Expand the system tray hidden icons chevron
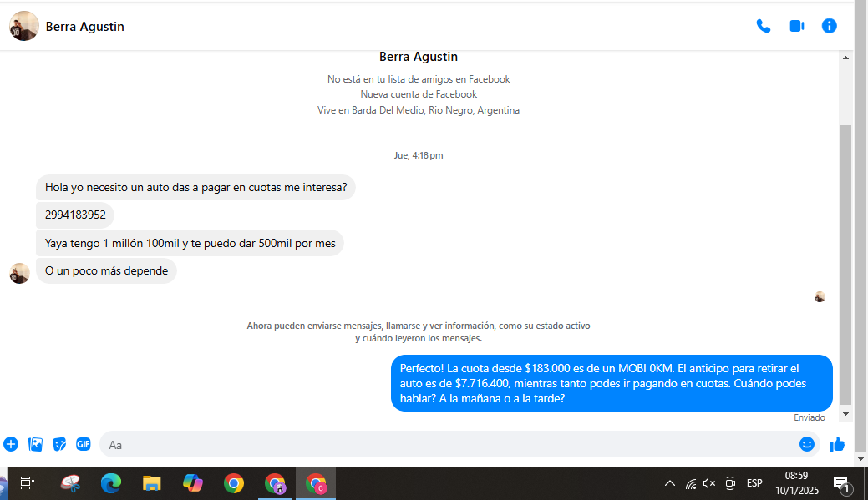 pos(669,483)
